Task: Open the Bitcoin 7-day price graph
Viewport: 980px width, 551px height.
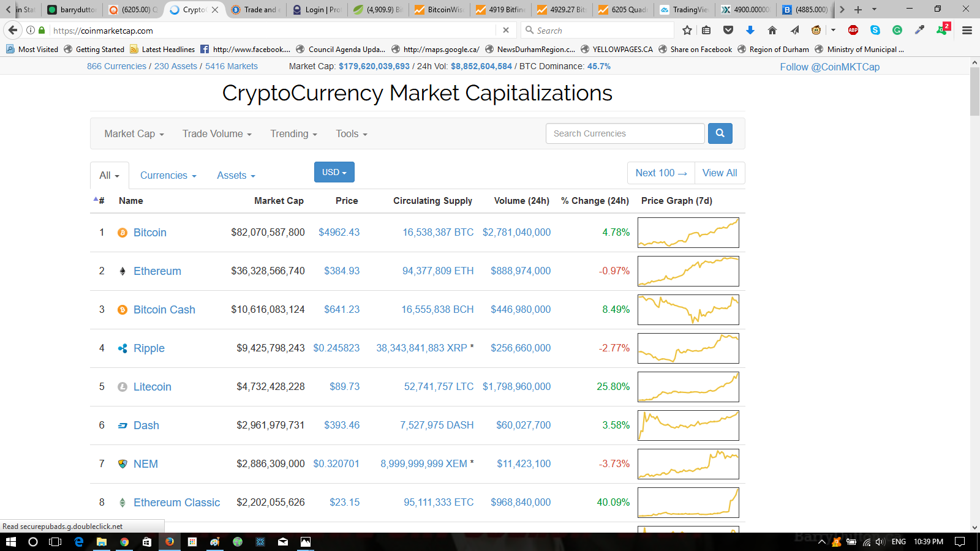Action: tap(688, 233)
